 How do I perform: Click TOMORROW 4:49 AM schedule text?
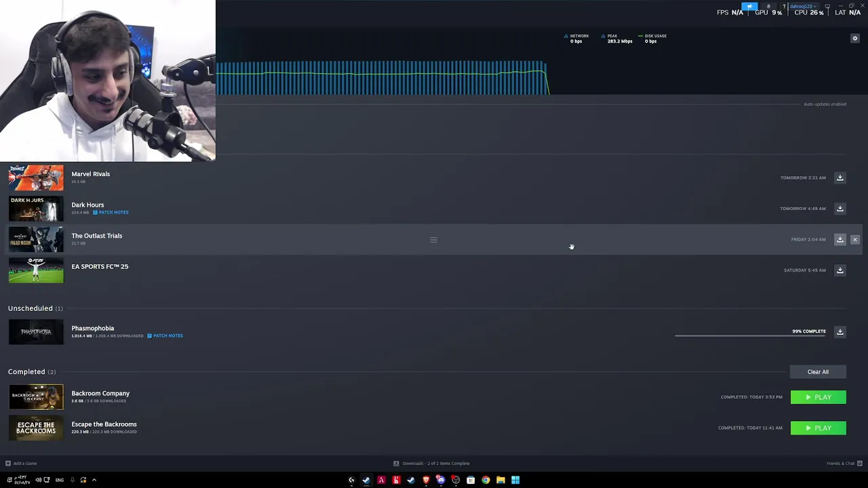click(x=803, y=209)
